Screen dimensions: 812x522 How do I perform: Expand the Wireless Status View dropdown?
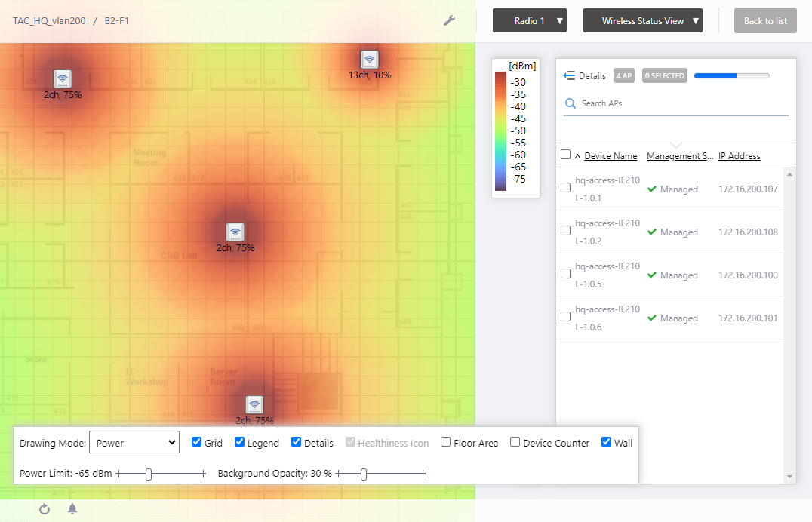643,21
